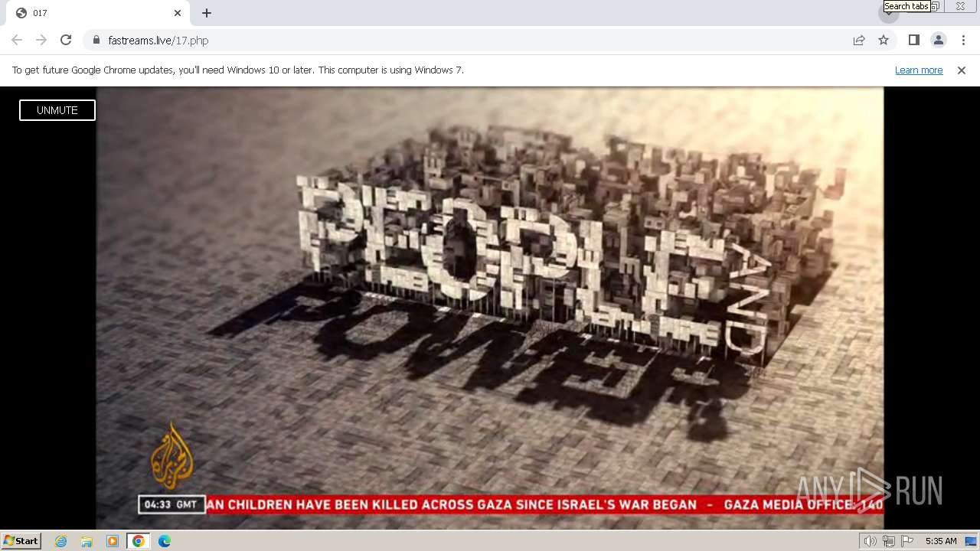
Task: Open the volume control in the tray
Action: [x=870, y=541]
